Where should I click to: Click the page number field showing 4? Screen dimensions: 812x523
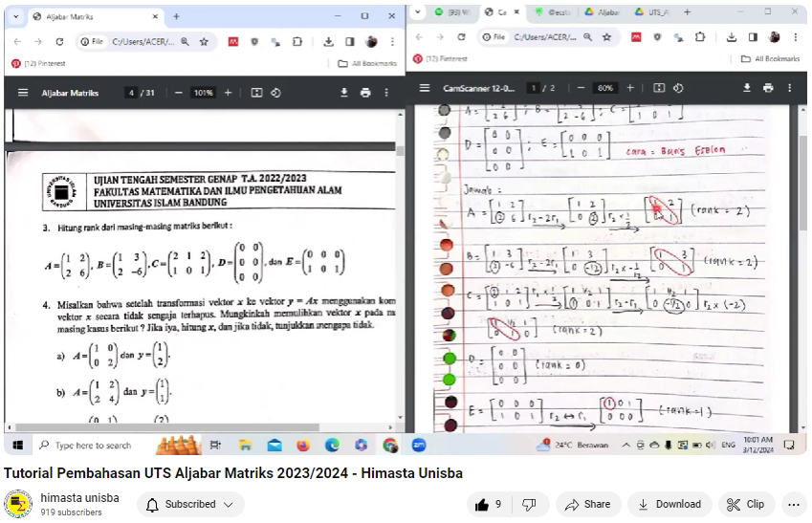pyautogui.click(x=130, y=93)
